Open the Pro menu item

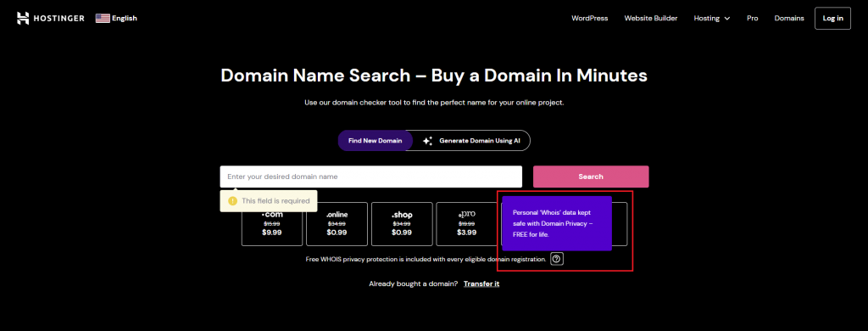(x=753, y=19)
